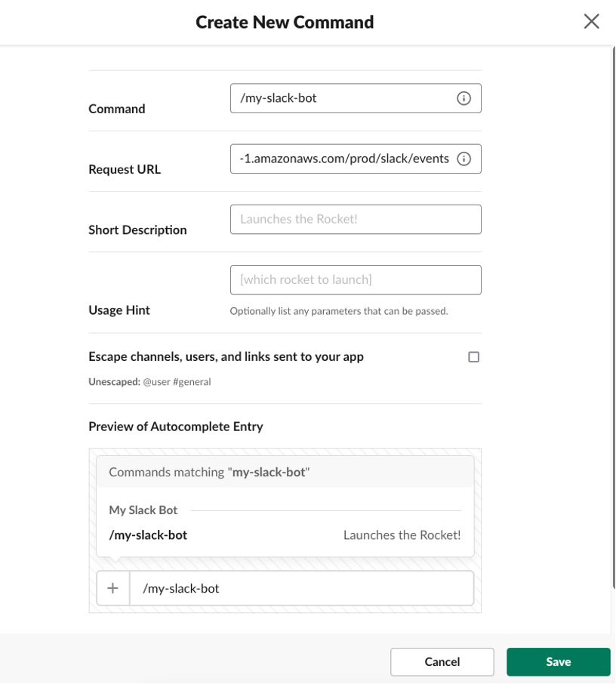Screen dimensions: 616x684
Task: Click 'Preview of Autocomplete Entry' heading
Action: (x=176, y=427)
